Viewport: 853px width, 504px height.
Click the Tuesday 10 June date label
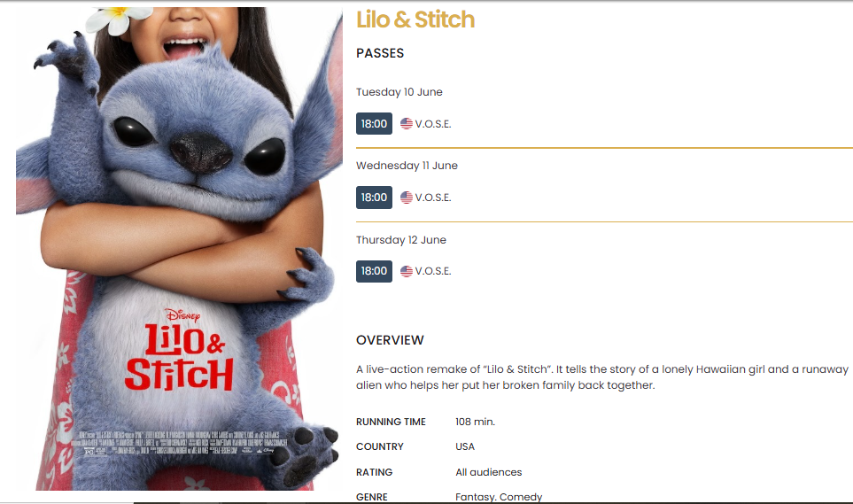[x=399, y=92]
